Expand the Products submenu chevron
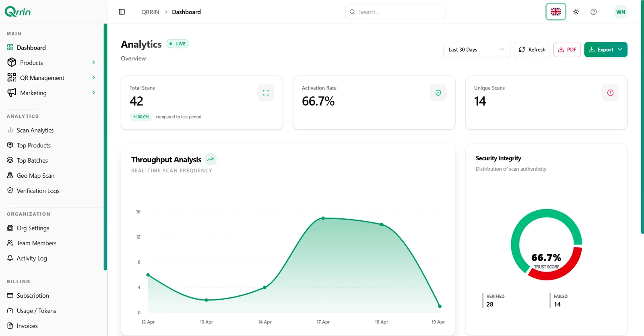 click(x=93, y=62)
